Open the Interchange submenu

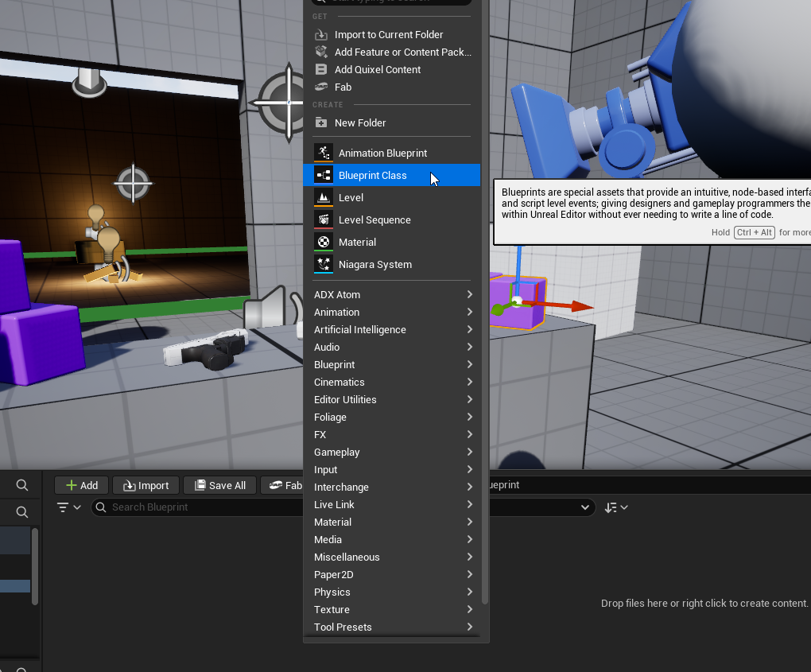(x=393, y=487)
